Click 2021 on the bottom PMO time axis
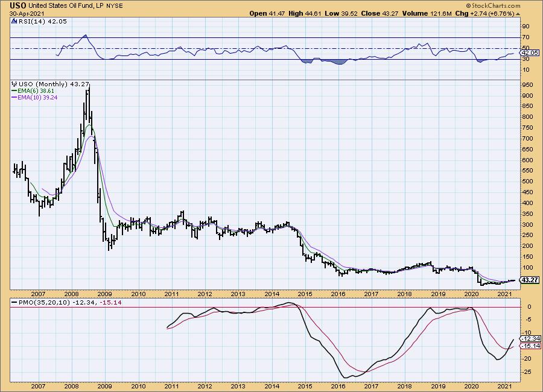The image size is (543, 392). (504, 386)
